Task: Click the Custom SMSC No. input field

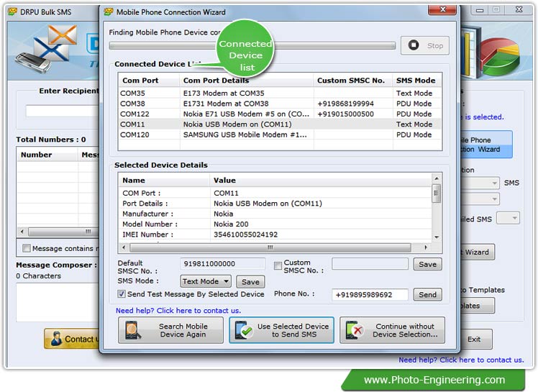Action: tap(370, 264)
